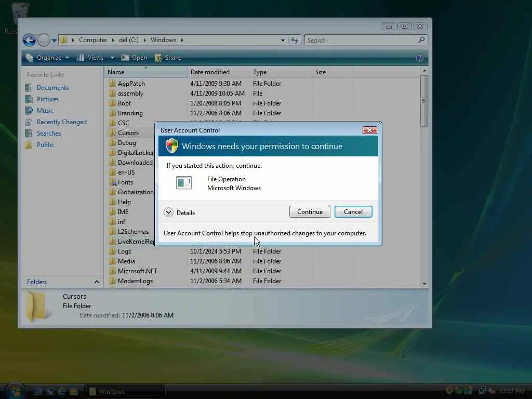The width and height of the screenshot is (532, 399).
Task: Click the file list scroll down arrow
Action: coord(424,284)
